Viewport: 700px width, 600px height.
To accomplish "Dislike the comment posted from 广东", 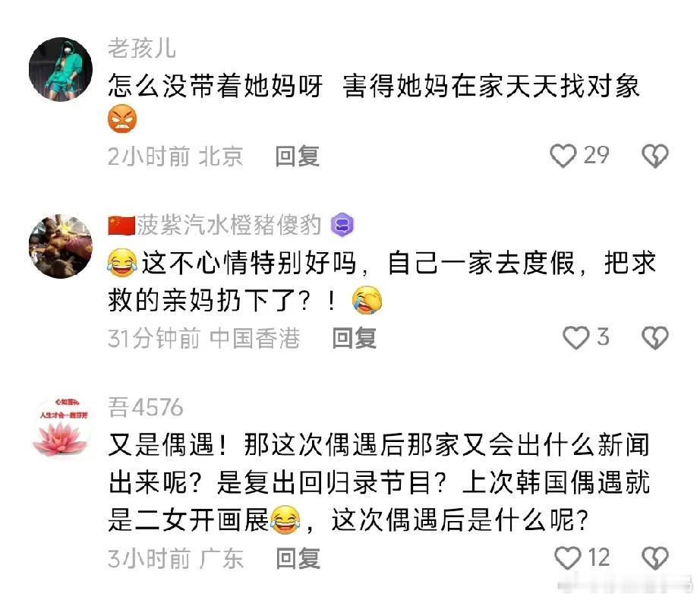I will pos(655,558).
